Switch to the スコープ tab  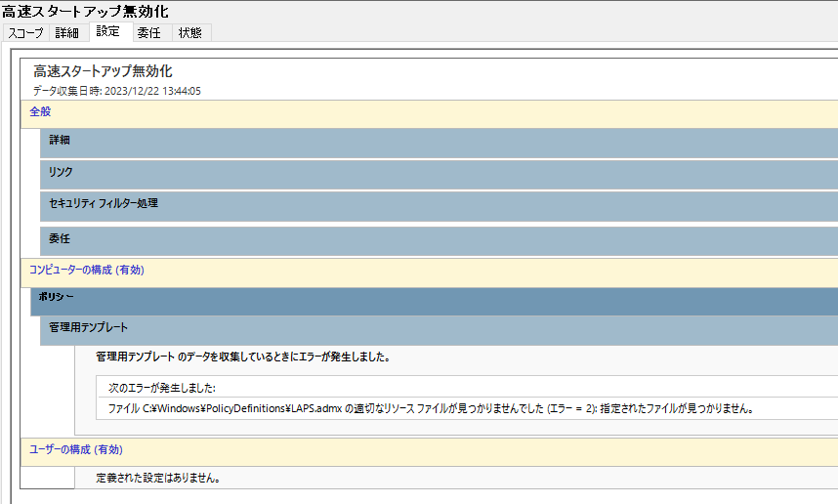pos(25,32)
